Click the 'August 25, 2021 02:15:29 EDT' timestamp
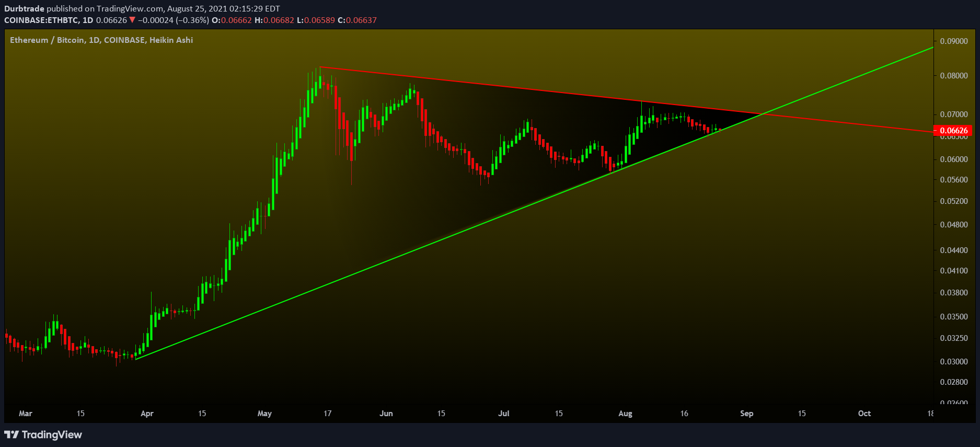Image resolution: width=980 pixels, height=447 pixels. pyautogui.click(x=223, y=8)
